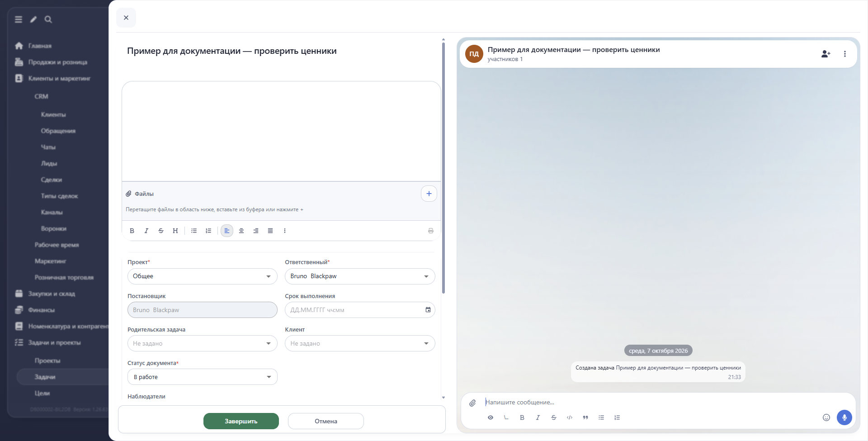The width and height of the screenshot is (868, 441).
Task: Expand the Родительская задача dropdown
Action: tap(203, 343)
